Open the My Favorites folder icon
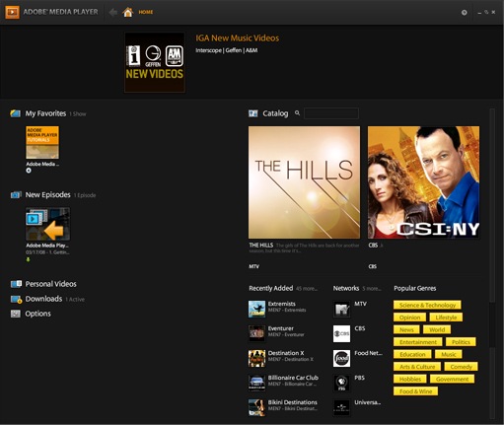 (x=16, y=113)
